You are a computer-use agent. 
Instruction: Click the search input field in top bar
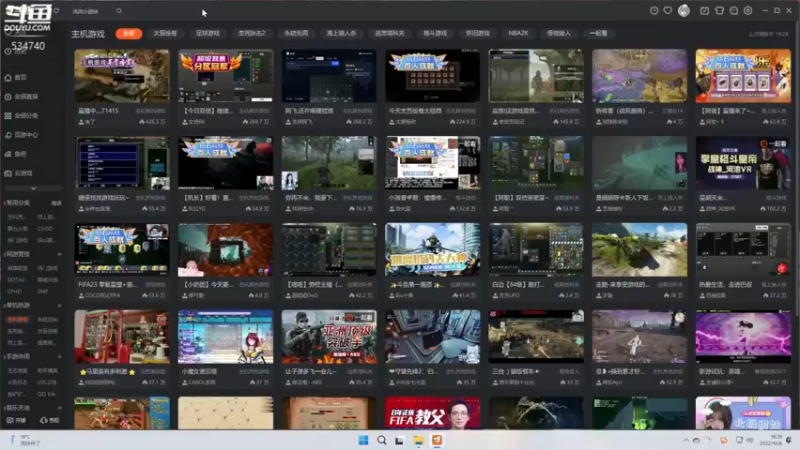click(92, 11)
